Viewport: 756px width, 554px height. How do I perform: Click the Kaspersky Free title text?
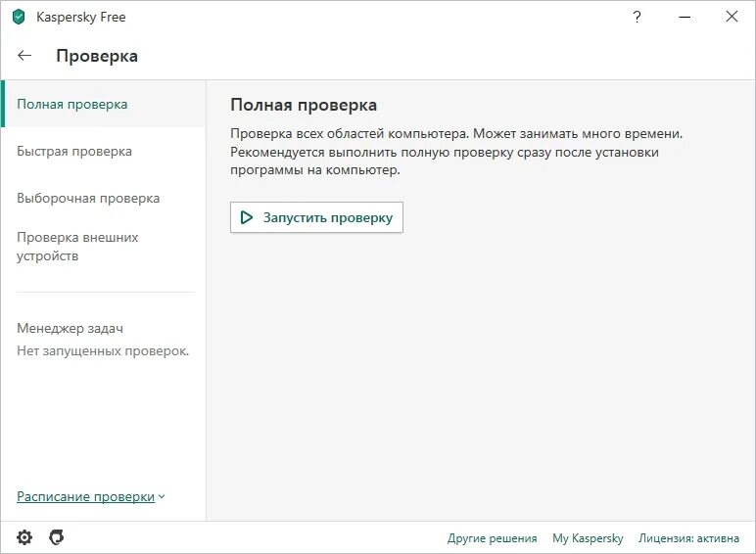[81, 18]
